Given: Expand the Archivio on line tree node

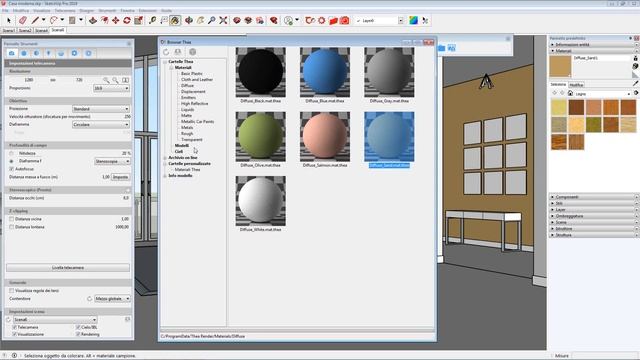Looking at the screenshot, I should coord(165,158).
